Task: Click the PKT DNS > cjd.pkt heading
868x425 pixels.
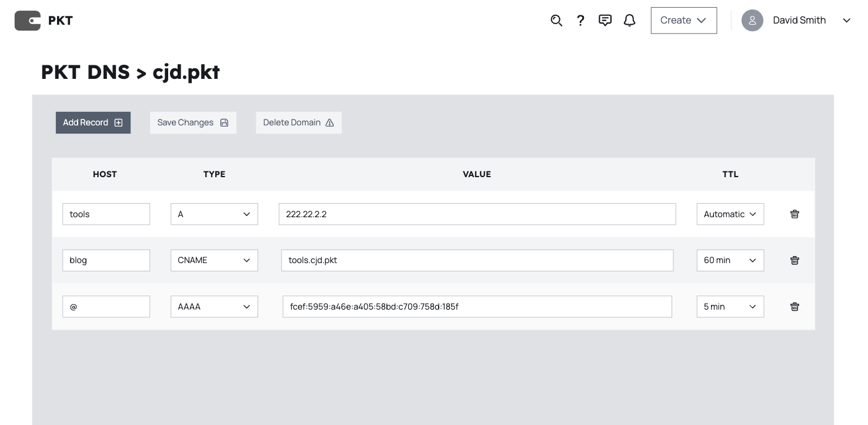Action: point(131,72)
